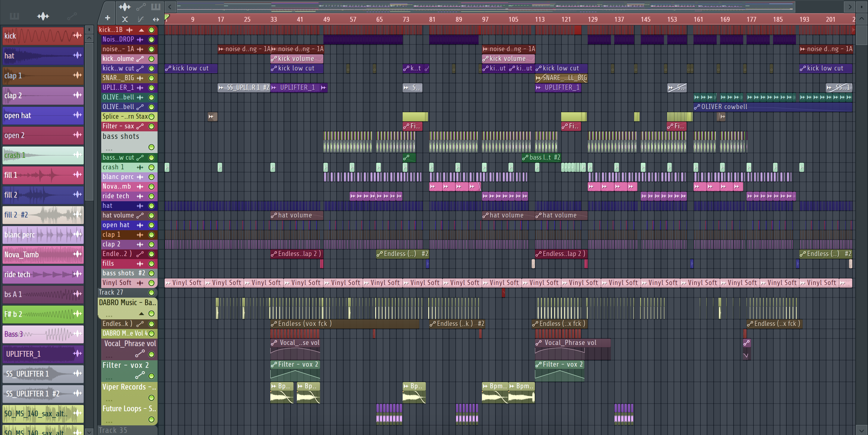Mute the DABRO M..e Vol 4 track
Viewport: 868px width, 435px height.
pyautogui.click(x=152, y=333)
